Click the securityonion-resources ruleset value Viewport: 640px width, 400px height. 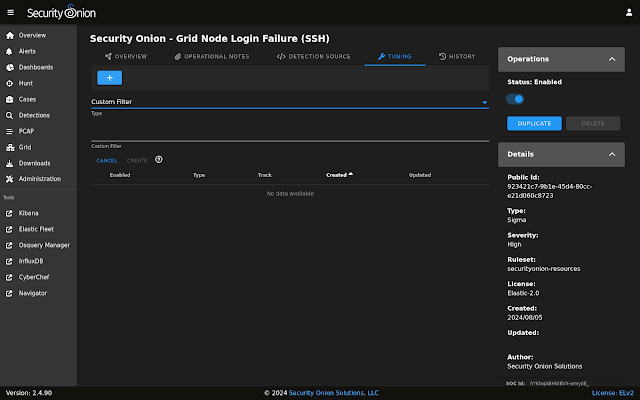544,269
